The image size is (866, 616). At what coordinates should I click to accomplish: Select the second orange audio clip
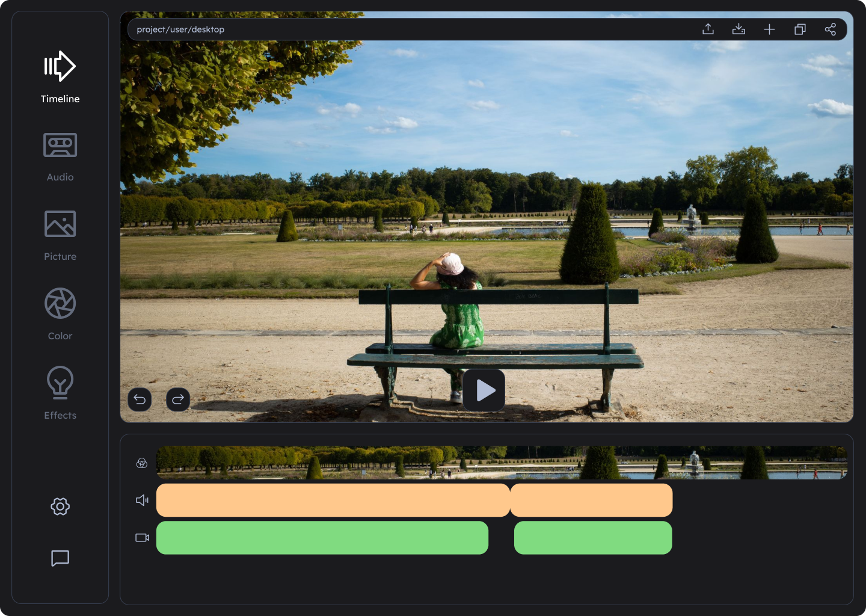(x=592, y=500)
